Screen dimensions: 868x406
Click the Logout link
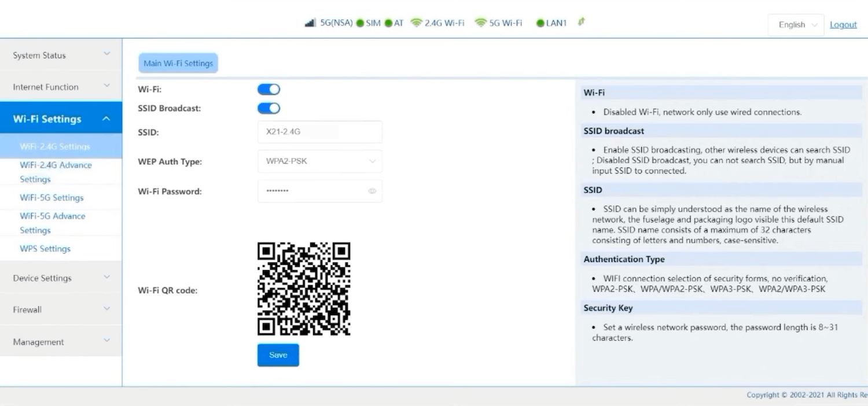(843, 24)
